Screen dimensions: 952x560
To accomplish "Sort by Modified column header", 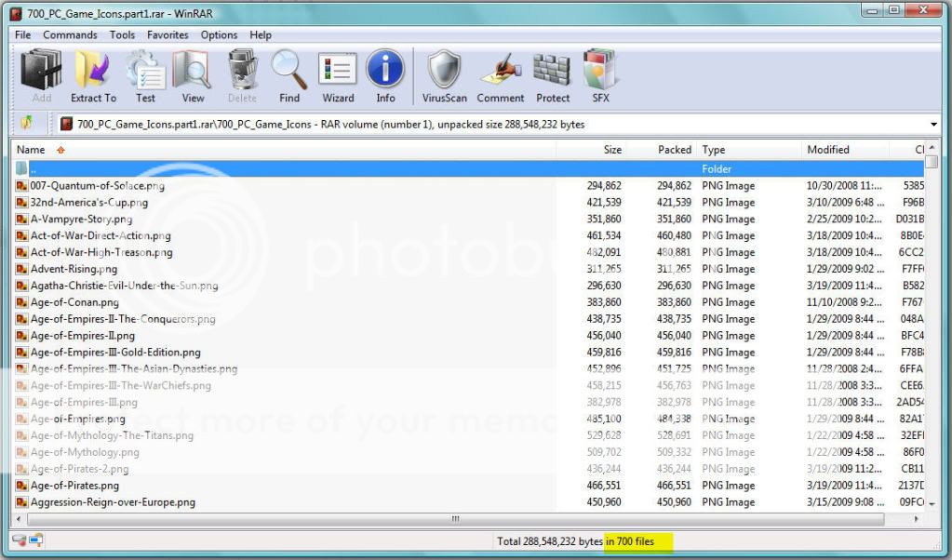I will point(827,150).
